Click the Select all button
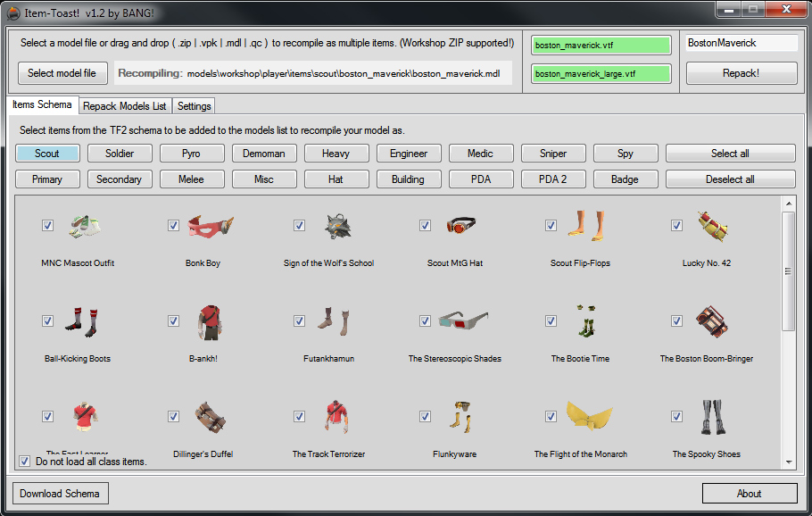The width and height of the screenshot is (812, 516). (730, 154)
